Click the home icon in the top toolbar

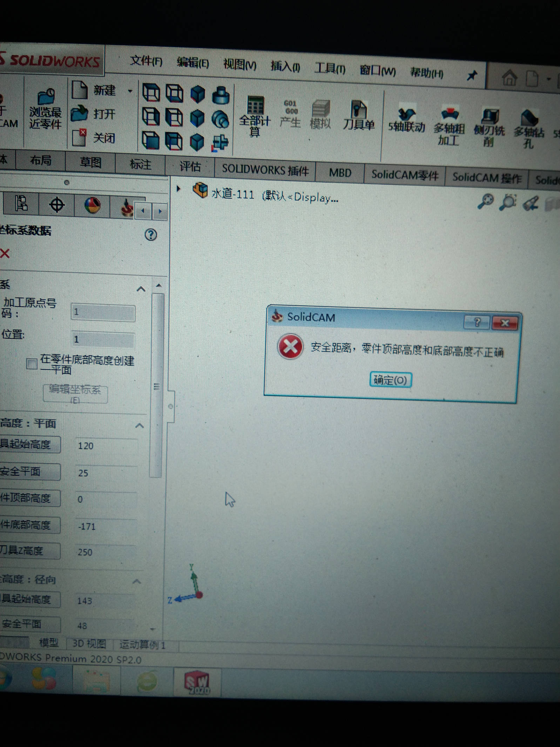pyautogui.click(x=510, y=78)
